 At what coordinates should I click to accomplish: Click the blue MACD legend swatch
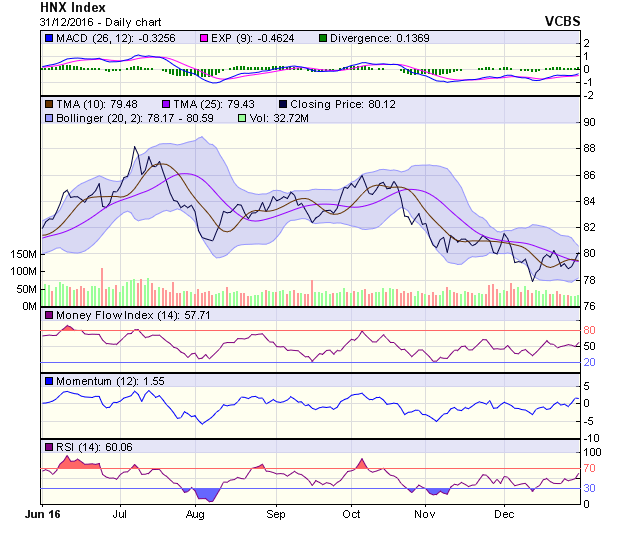tap(49, 38)
